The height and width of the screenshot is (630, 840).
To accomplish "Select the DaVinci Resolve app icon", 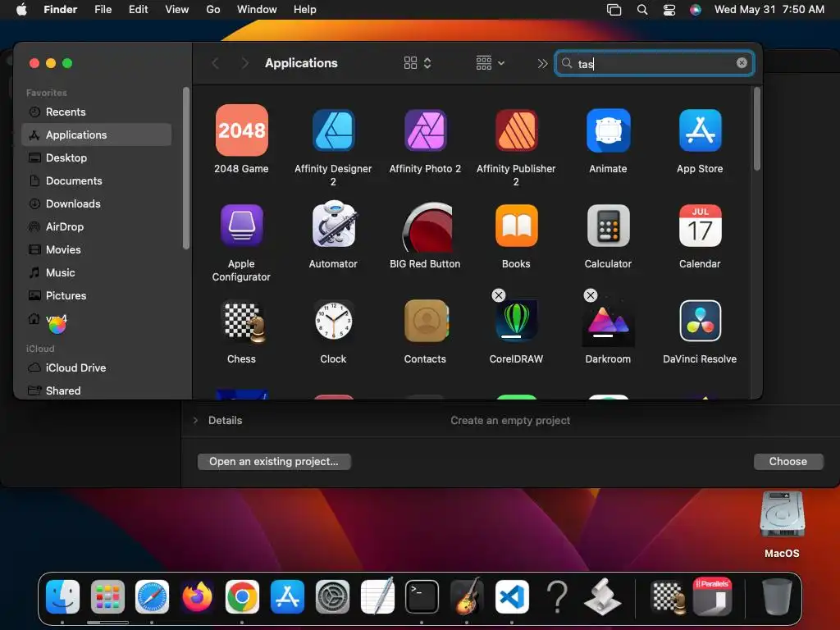I will pyautogui.click(x=701, y=321).
